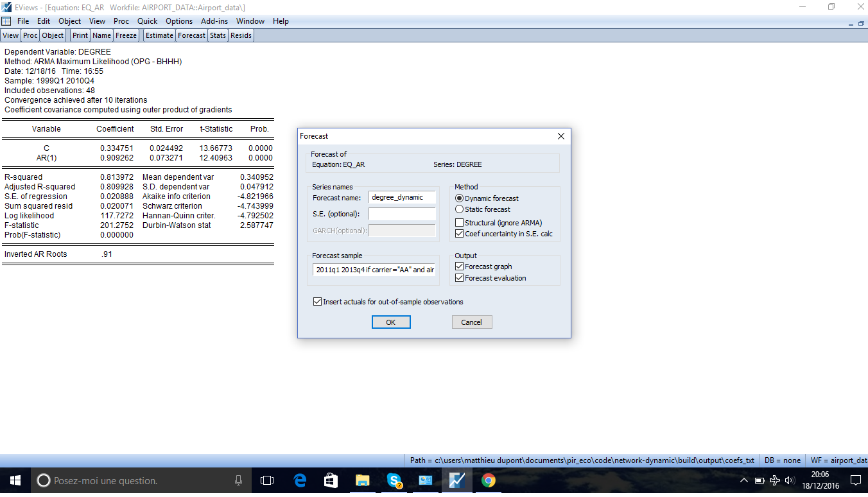This screenshot has height=497, width=868.
Task: Open the Window menu
Action: pyautogui.click(x=250, y=21)
